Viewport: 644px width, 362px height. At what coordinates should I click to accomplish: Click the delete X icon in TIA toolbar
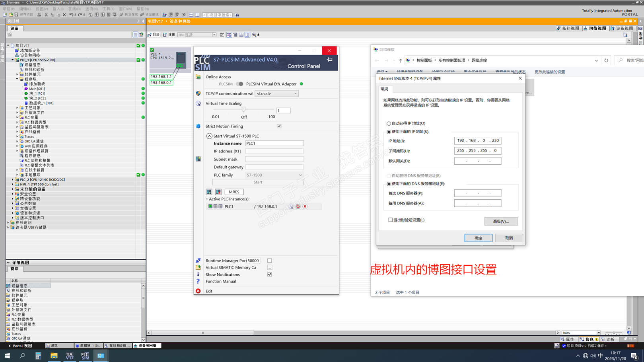[64, 15]
